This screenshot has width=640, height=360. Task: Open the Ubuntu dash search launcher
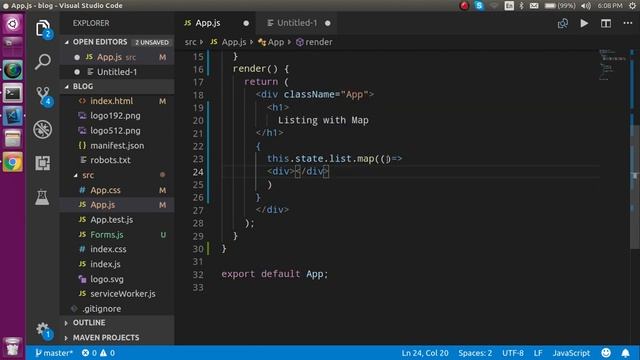tap(13, 24)
